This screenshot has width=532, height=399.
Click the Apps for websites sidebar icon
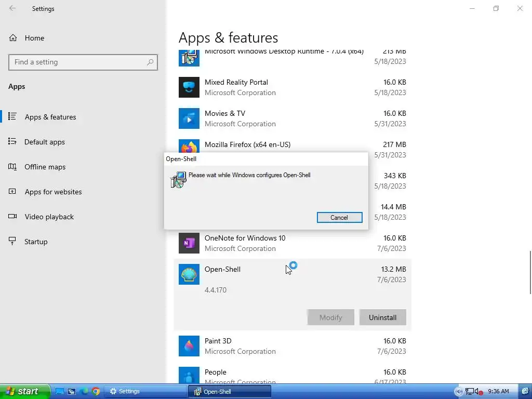click(12, 191)
